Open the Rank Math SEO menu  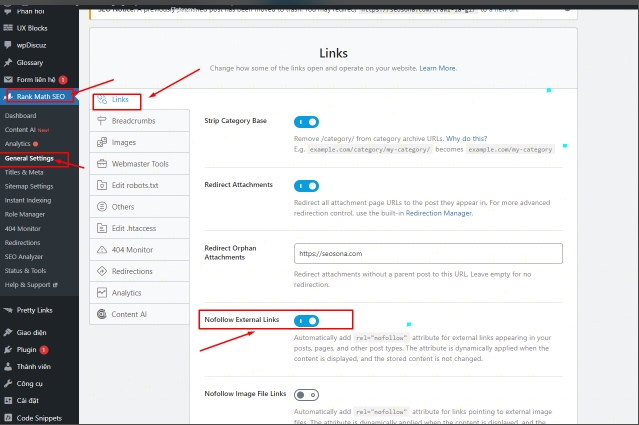(x=42, y=97)
